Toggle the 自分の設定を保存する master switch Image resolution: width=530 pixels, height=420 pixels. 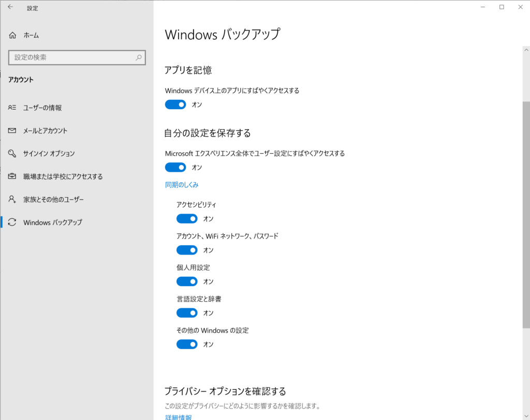point(175,167)
